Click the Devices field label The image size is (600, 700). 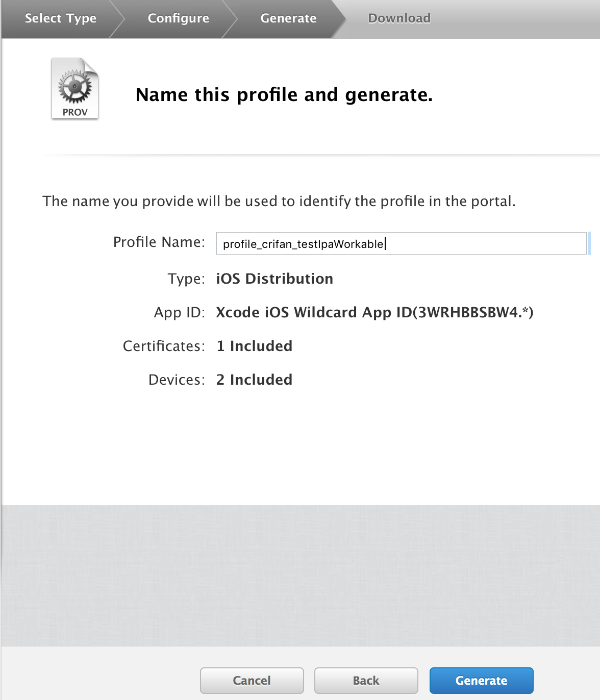(176, 380)
